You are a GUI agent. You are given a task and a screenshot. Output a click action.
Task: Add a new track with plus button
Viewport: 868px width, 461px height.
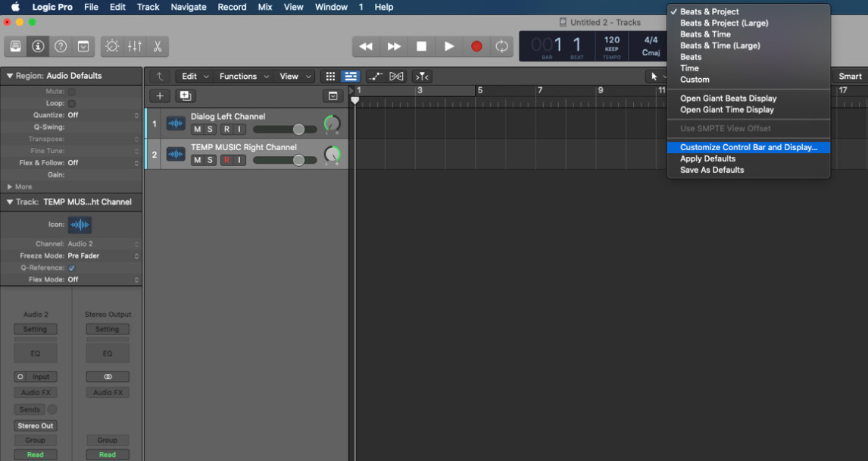pyautogui.click(x=159, y=96)
